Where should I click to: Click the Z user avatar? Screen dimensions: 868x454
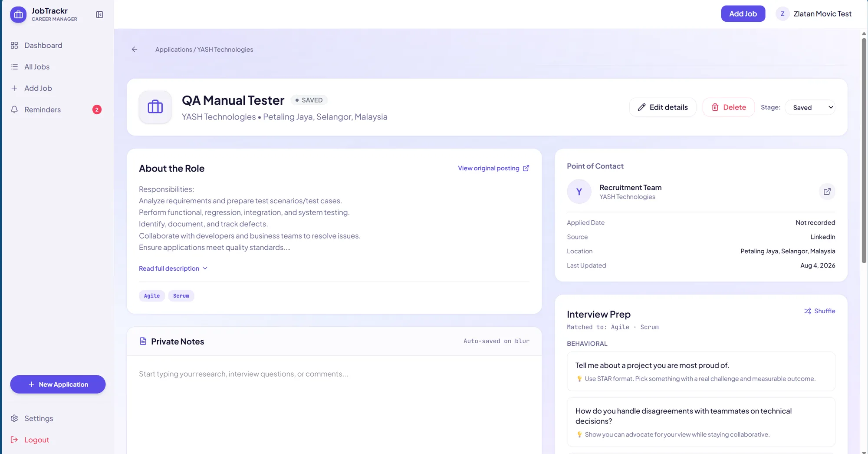783,14
